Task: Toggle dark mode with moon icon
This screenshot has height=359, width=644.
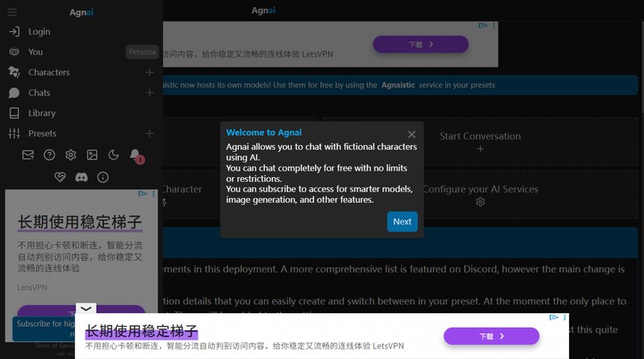Action: (x=114, y=155)
